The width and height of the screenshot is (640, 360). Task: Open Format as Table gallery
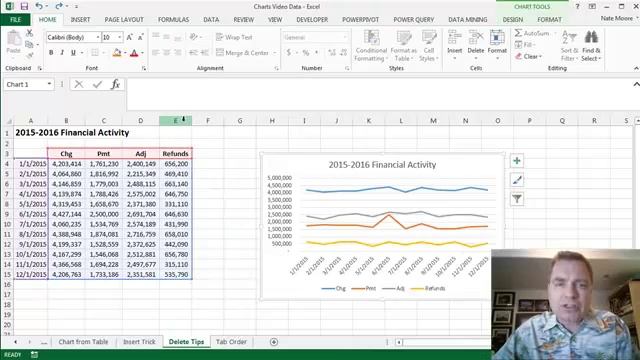click(x=403, y=46)
